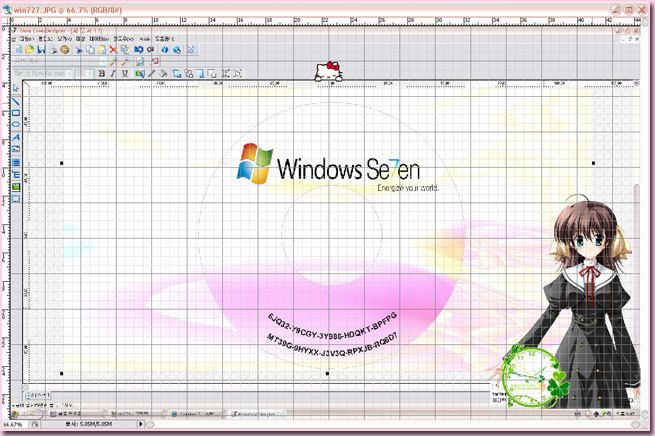
Task: Cut selection with the scissors icon
Action: (78, 50)
